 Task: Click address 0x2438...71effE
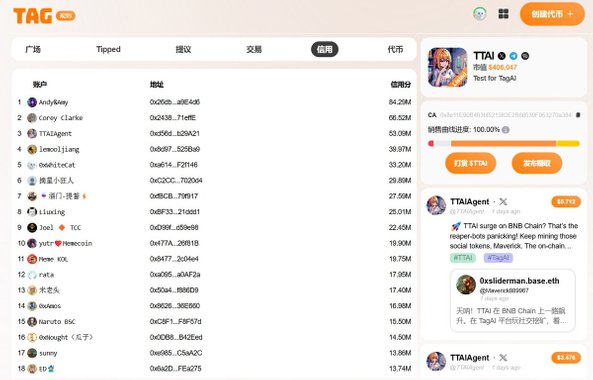(173, 118)
